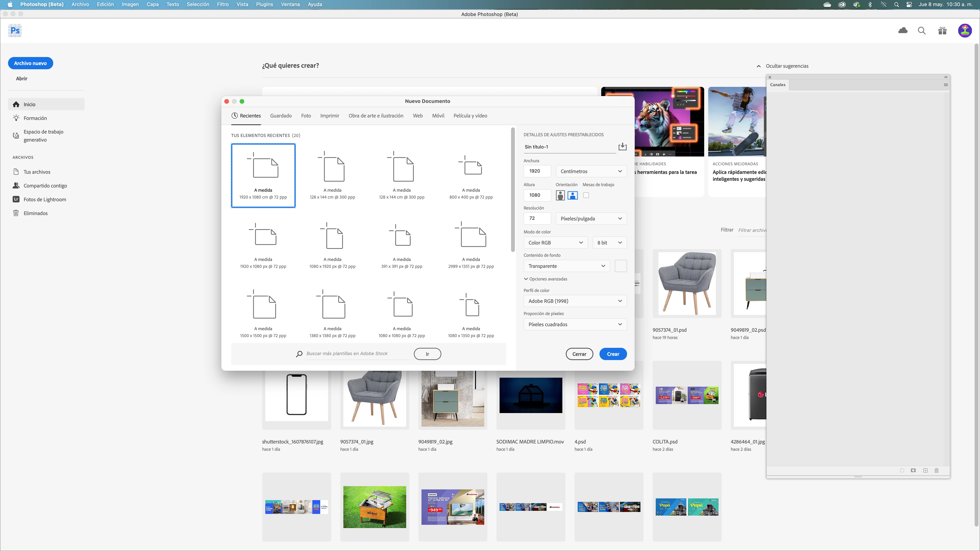
Task: Click the Crear button
Action: pos(613,354)
